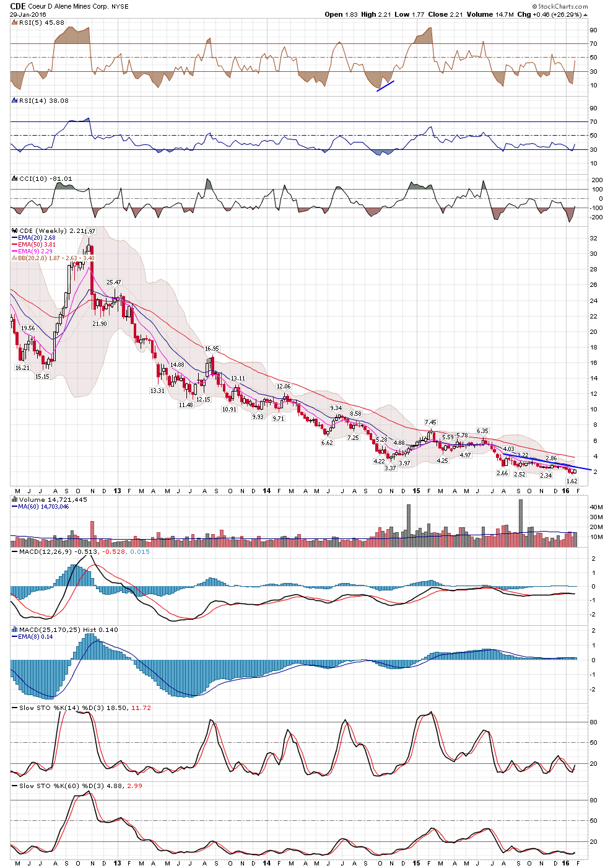Click the MACD(25,170,25) Hist 0.140 label
This screenshot has height=868, width=613.
[69, 629]
